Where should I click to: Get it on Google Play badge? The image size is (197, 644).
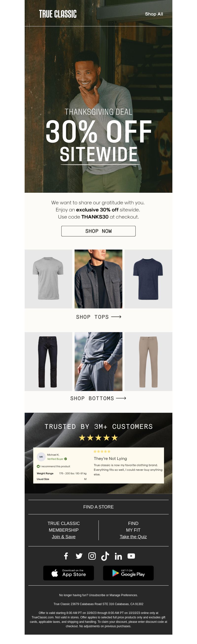click(128, 573)
